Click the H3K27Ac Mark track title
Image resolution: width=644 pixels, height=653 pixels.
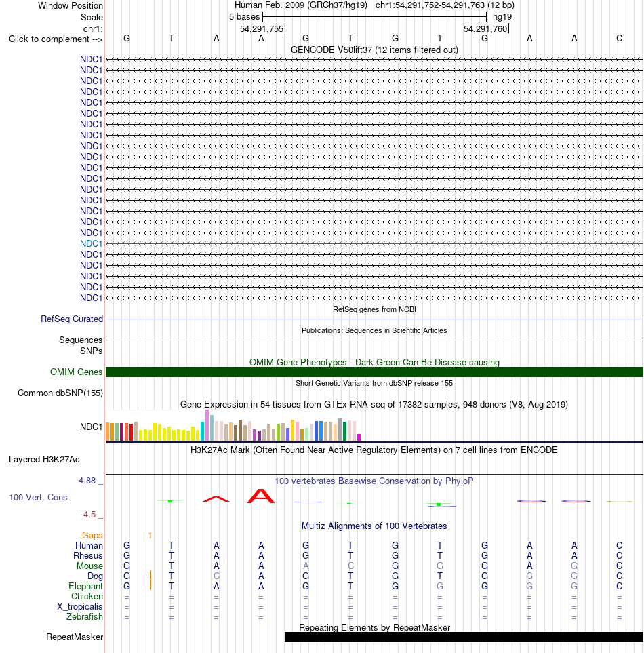[374, 450]
